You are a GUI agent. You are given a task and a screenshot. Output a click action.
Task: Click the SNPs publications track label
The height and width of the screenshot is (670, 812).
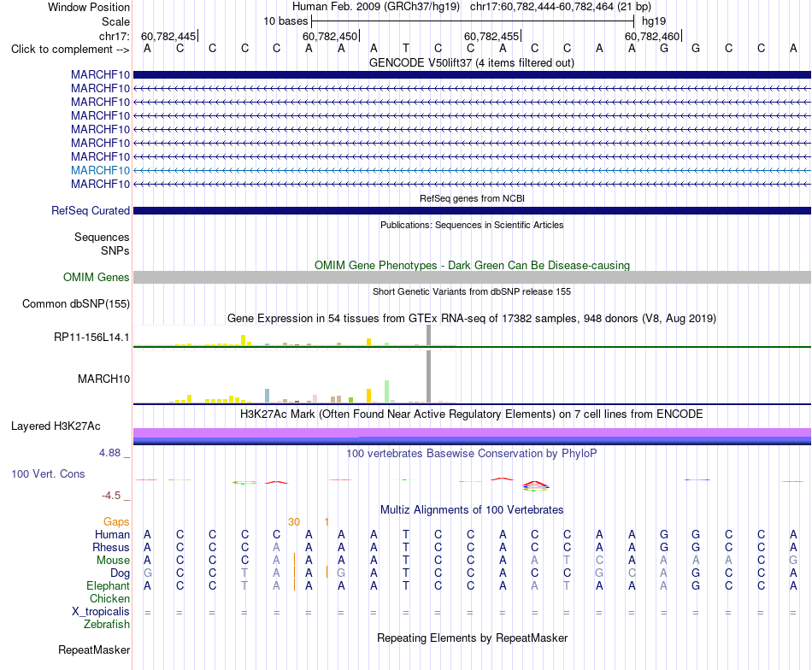coord(115,250)
